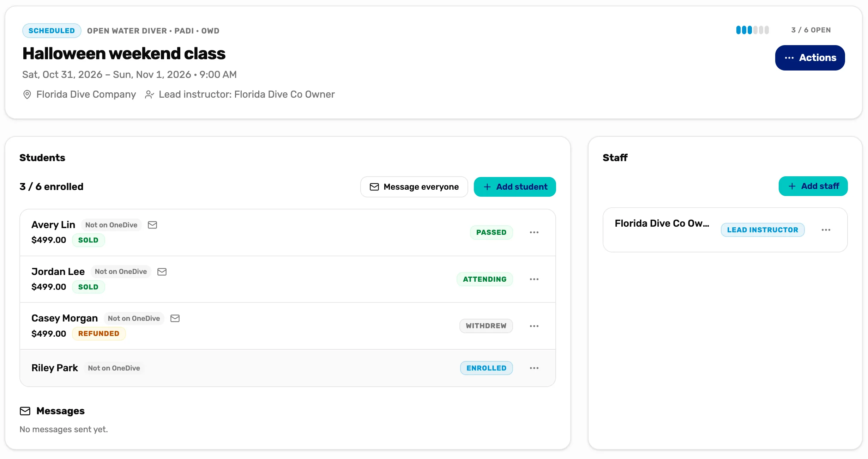Image resolution: width=868 pixels, height=459 pixels.
Task: Click the location pin icon near Florida Dive Company
Action: (27, 94)
